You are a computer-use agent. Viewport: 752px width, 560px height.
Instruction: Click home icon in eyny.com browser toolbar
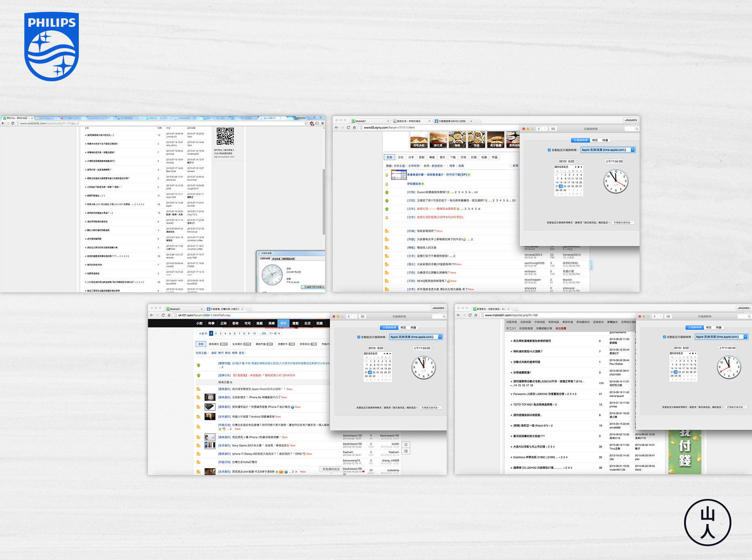[x=355, y=127]
